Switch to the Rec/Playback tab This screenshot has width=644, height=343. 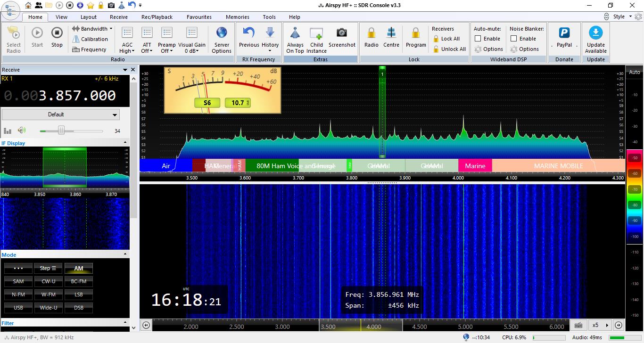click(157, 17)
